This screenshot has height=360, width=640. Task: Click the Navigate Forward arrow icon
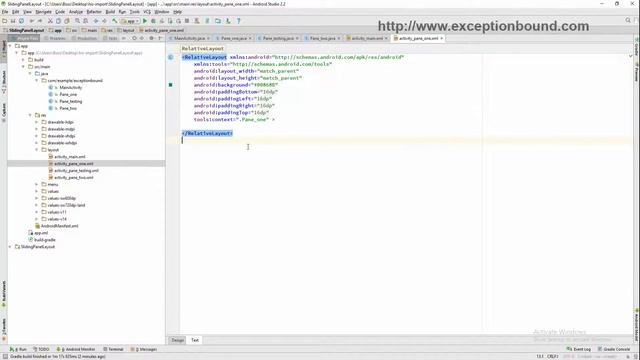pos(104,21)
